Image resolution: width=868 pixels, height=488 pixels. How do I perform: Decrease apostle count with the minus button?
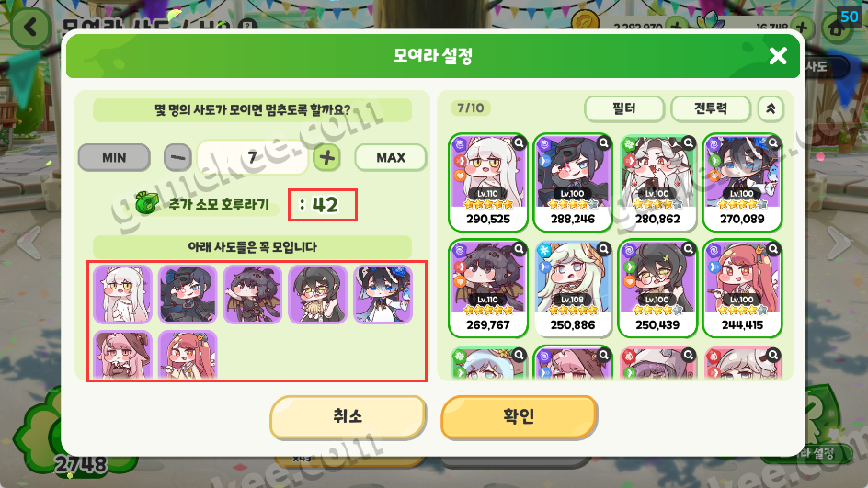(x=177, y=158)
